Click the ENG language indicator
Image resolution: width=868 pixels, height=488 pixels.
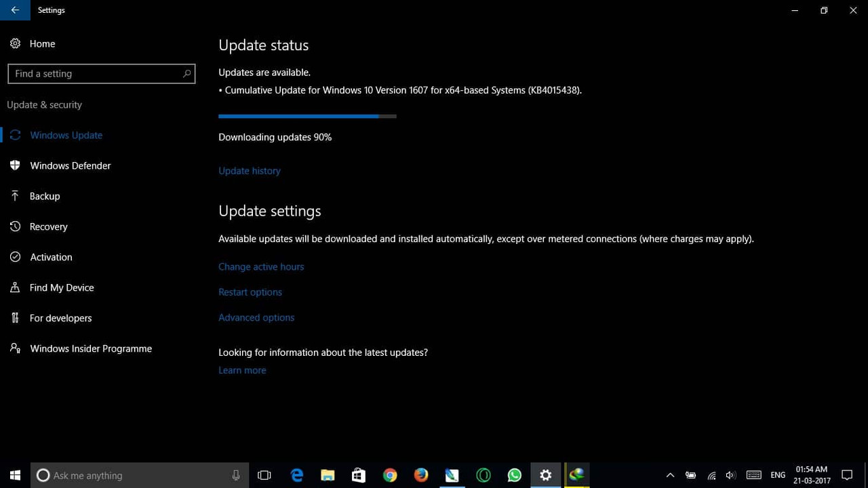(x=778, y=475)
